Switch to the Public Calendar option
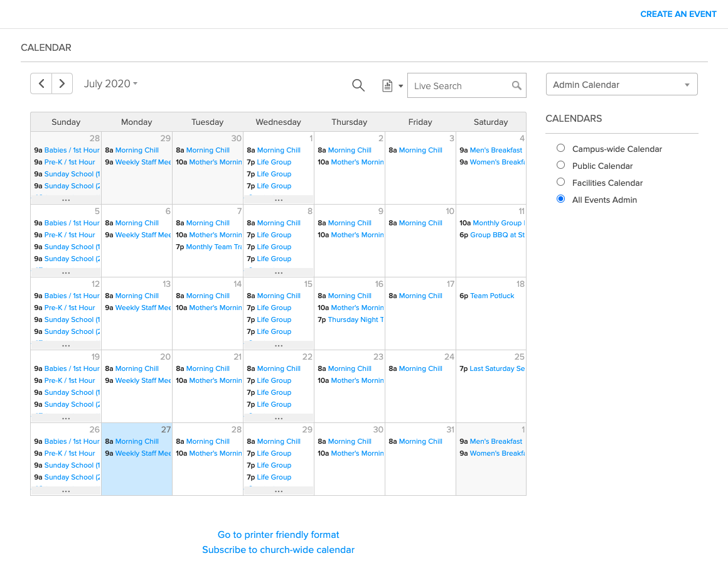The height and width of the screenshot is (563, 728). tap(560, 165)
